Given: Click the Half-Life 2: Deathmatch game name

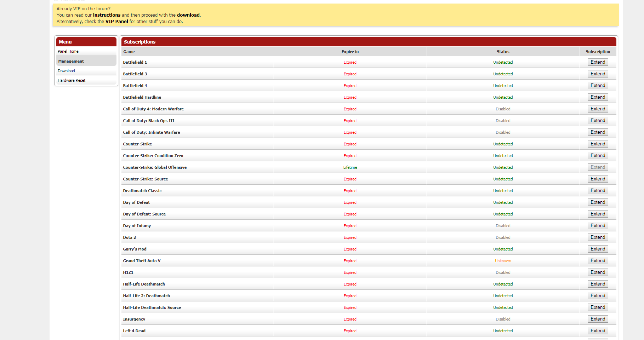Looking at the screenshot, I should tap(147, 296).
